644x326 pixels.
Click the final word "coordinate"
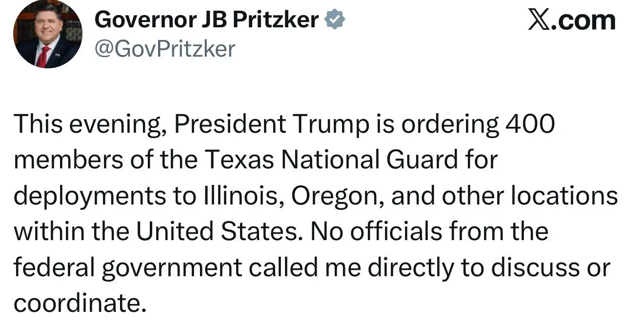point(80,303)
